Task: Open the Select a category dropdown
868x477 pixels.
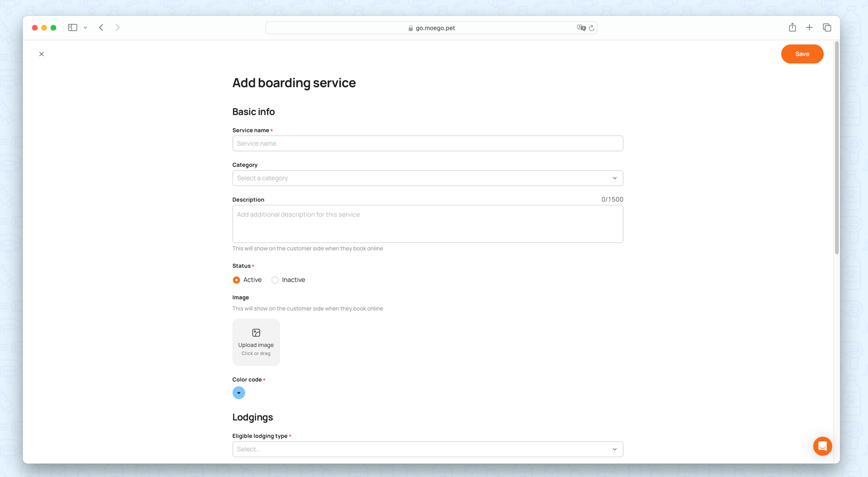Action: pos(427,178)
